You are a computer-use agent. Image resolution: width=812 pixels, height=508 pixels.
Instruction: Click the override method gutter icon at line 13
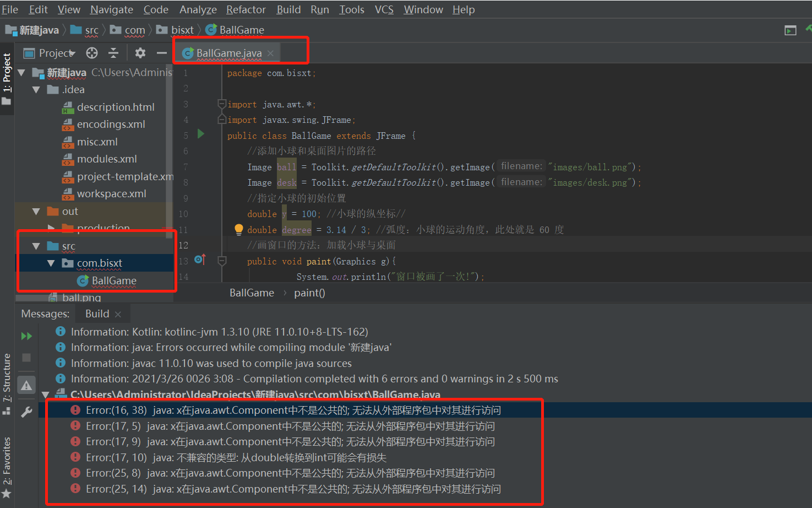point(200,260)
